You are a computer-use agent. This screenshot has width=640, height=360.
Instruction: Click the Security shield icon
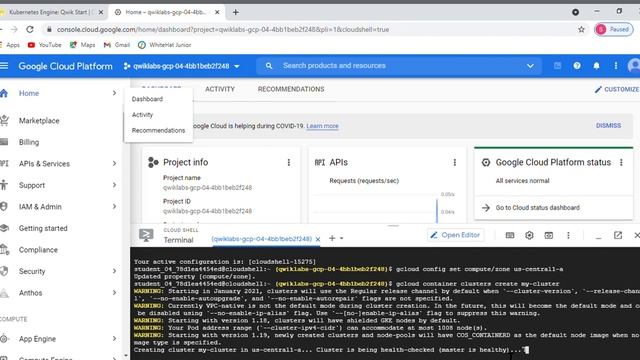4,271
